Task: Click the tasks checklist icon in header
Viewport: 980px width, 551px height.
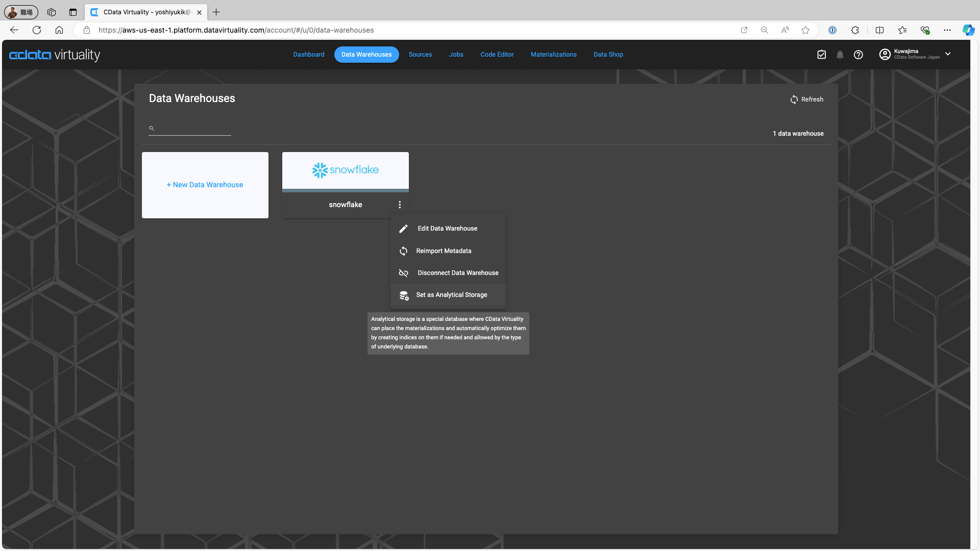Action: (821, 55)
